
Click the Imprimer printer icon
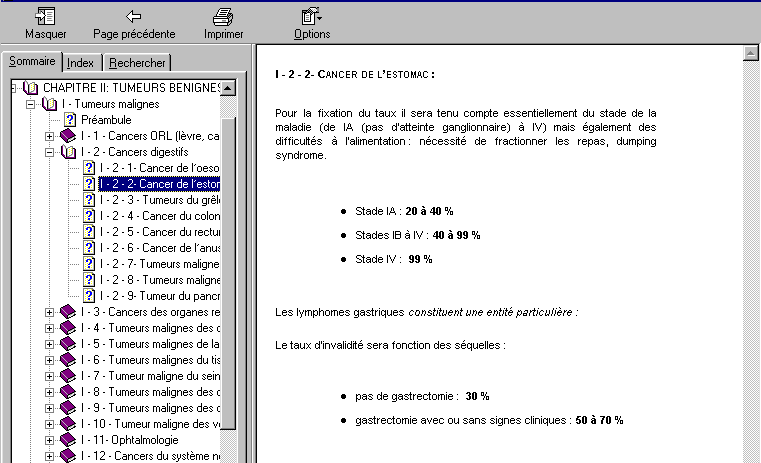[x=223, y=16]
